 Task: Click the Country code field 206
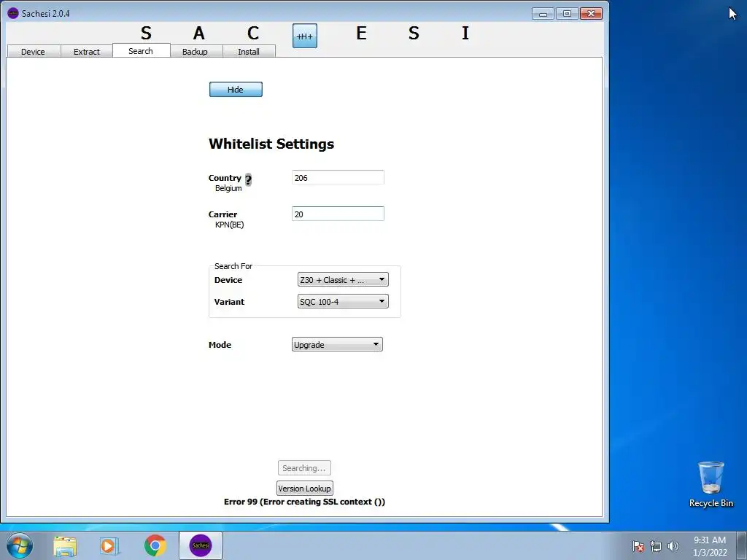[x=338, y=177]
